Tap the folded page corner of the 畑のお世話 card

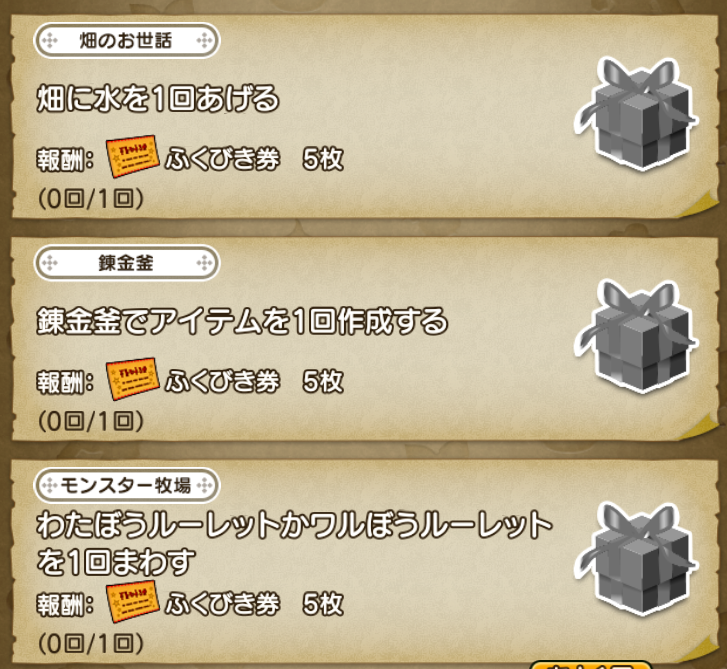[x=699, y=204]
